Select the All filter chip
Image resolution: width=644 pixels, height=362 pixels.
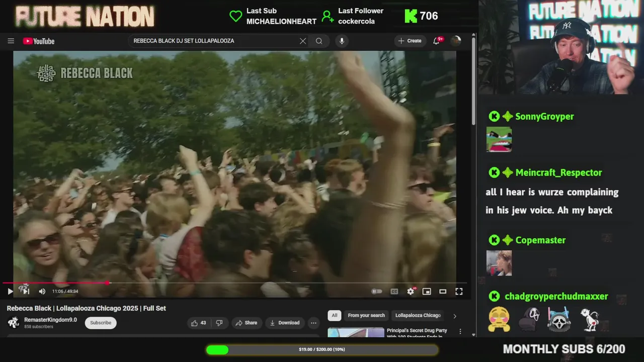[334, 315]
